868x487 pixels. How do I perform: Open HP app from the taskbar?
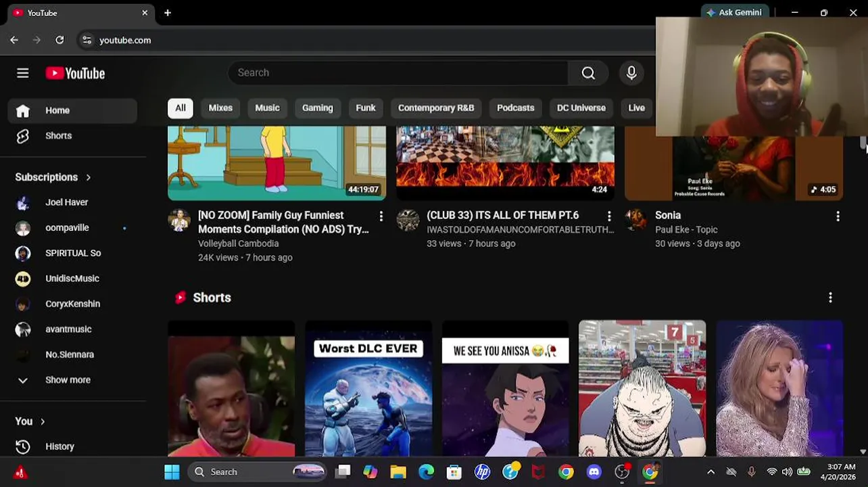[x=482, y=472]
